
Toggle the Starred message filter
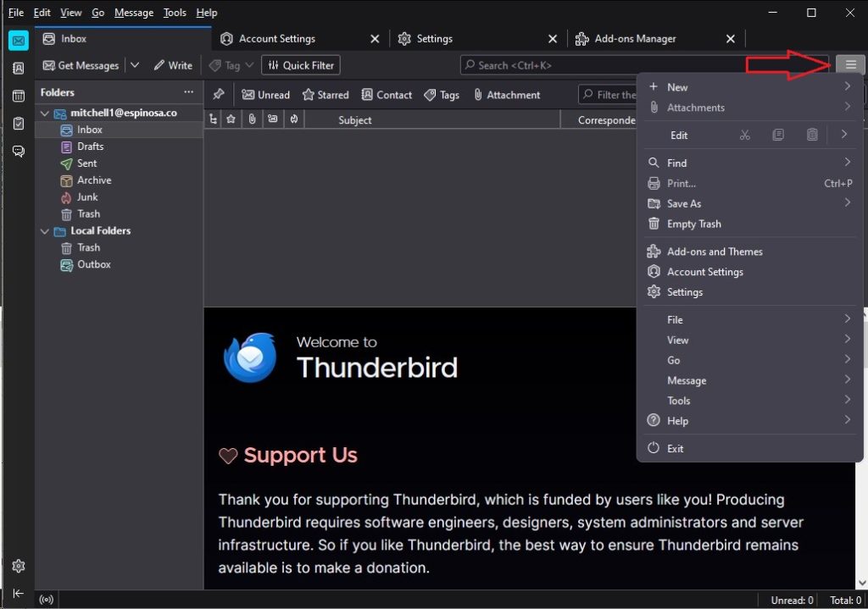point(326,94)
